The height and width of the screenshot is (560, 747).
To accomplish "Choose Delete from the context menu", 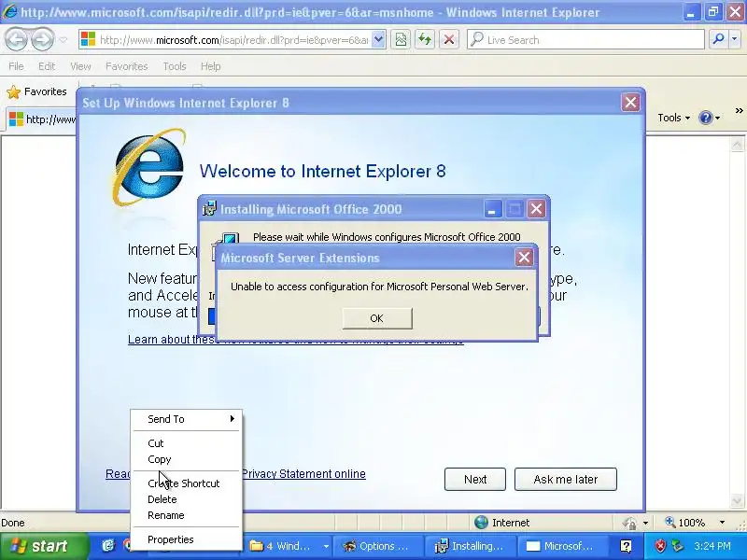I will [186, 499].
